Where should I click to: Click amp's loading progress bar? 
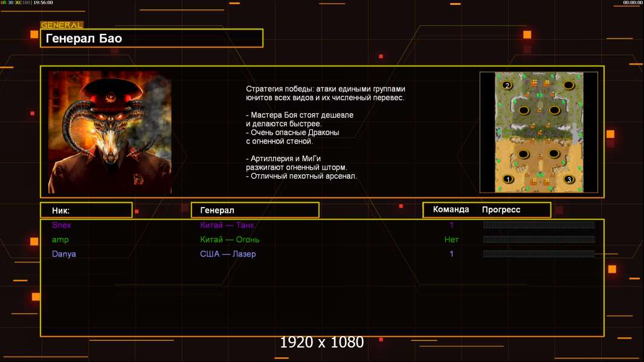coord(539,240)
